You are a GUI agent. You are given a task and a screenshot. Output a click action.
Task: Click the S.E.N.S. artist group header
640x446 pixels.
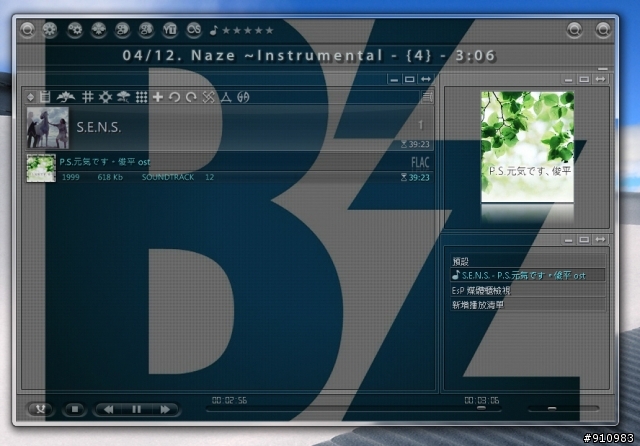point(229,128)
